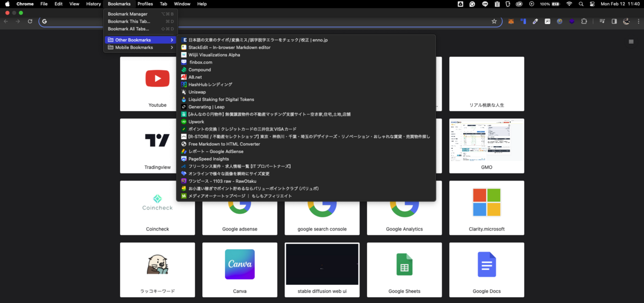Open the Liquid Staking for Digital Tokens bookmark

306,99
